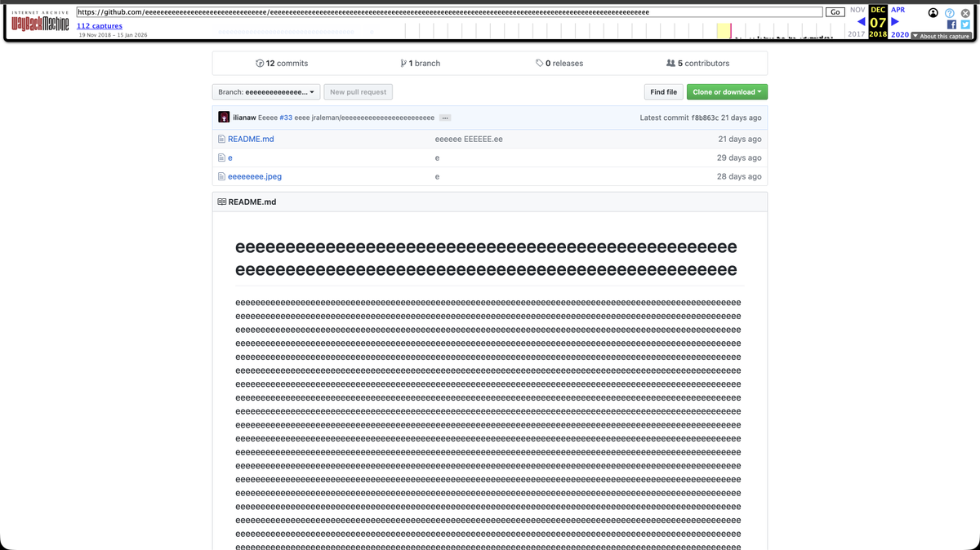Click commit hash f8b863c
This screenshot has width=980, height=550.
[705, 118]
